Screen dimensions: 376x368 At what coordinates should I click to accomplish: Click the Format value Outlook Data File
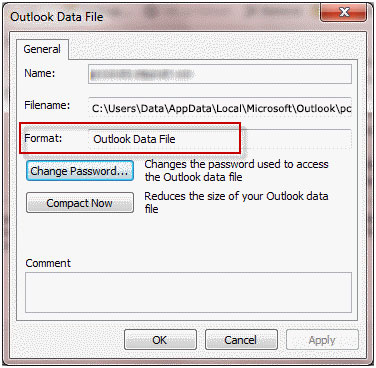(134, 139)
